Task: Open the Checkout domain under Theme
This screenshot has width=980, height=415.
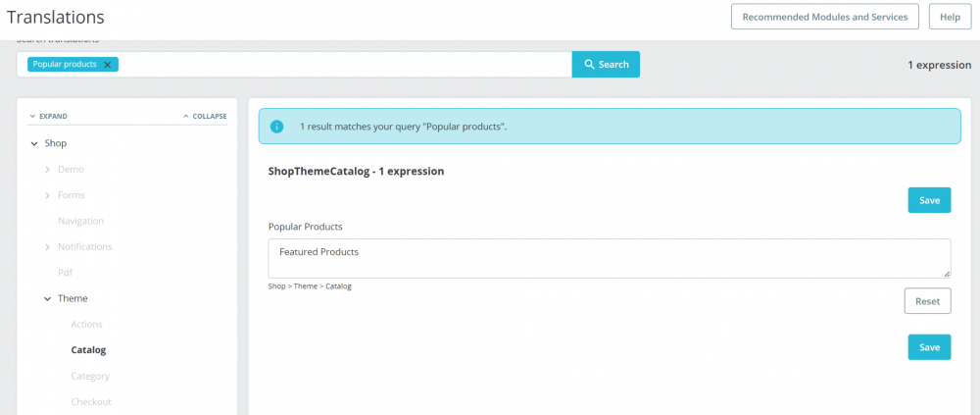Action: tap(91, 401)
